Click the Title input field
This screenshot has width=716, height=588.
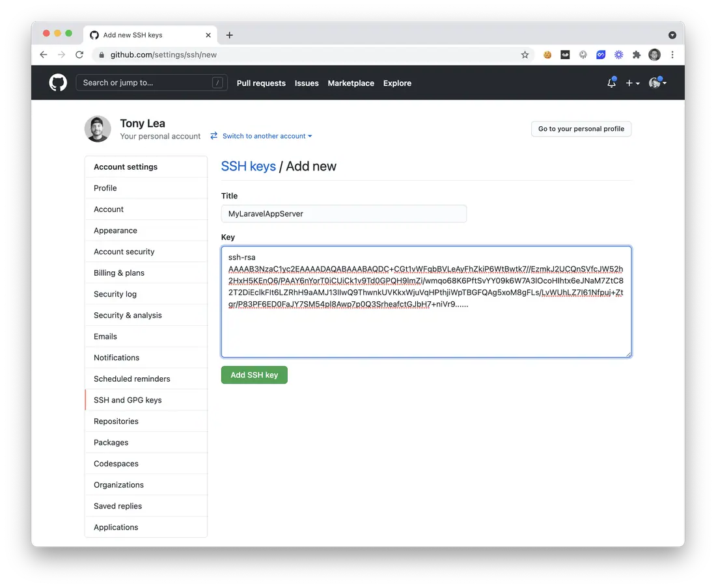(344, 214)
